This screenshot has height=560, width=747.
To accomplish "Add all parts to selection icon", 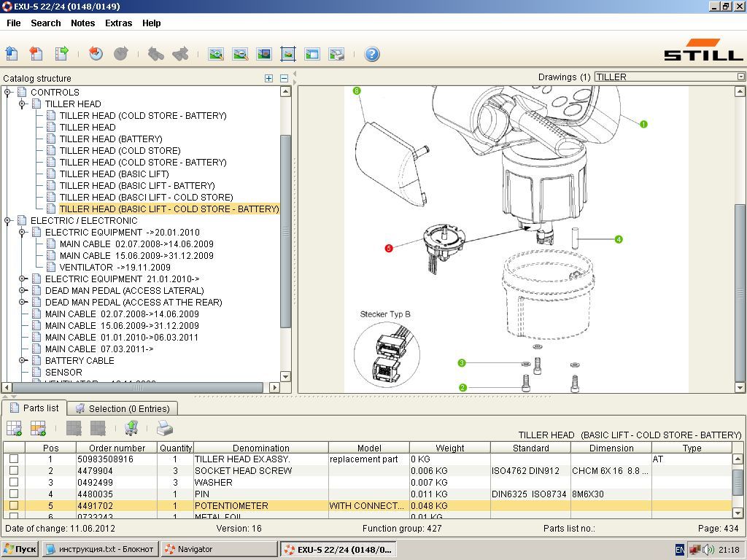I will click(x=14, y=428).
